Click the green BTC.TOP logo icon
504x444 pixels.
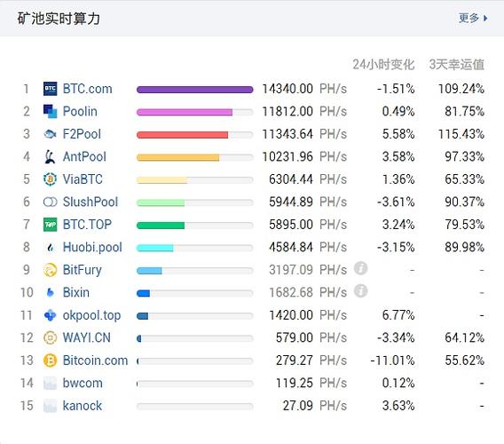coord(51,225)
